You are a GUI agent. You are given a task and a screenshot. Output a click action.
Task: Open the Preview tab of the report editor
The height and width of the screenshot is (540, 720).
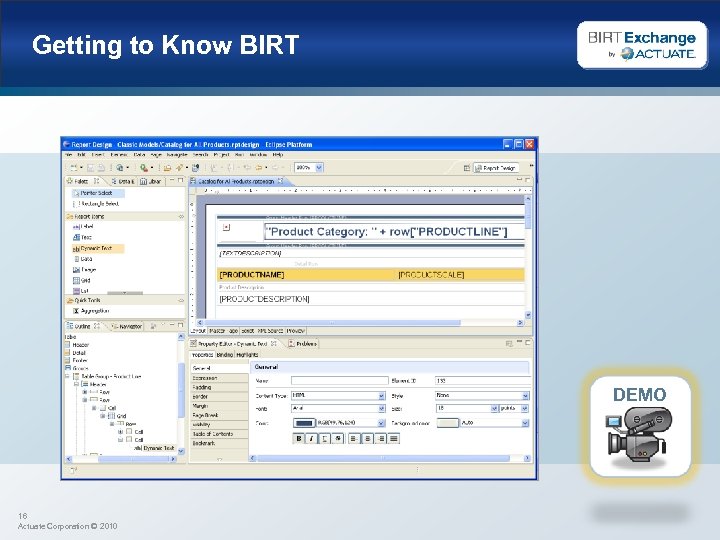295,331
